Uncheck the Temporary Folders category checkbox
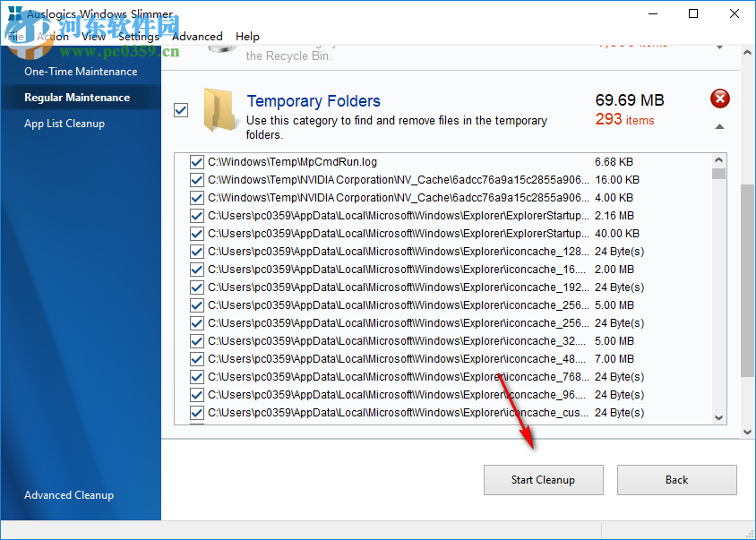 pyautogui.click(x=181, y=109)
